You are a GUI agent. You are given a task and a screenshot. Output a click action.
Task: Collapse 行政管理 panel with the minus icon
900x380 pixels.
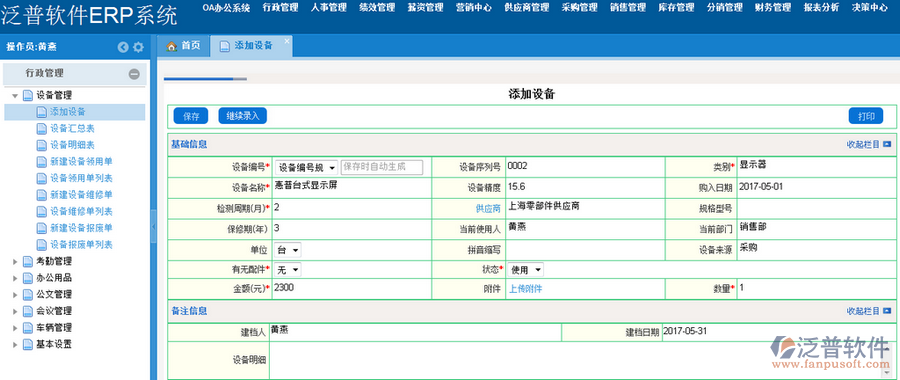click(134, 74)
